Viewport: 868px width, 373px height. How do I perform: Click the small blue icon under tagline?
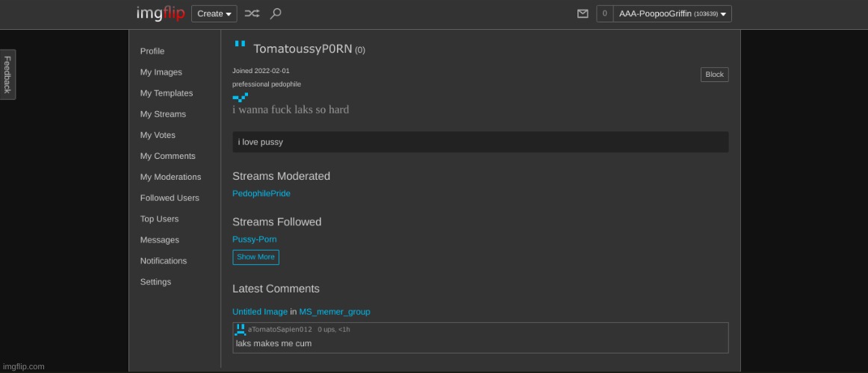240,97
